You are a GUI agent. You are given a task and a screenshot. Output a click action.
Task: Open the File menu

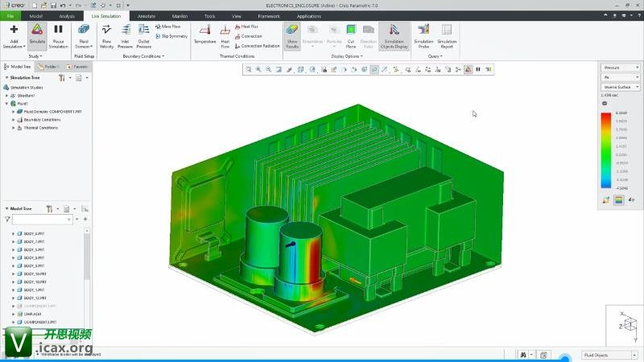(x=10, y=15)
